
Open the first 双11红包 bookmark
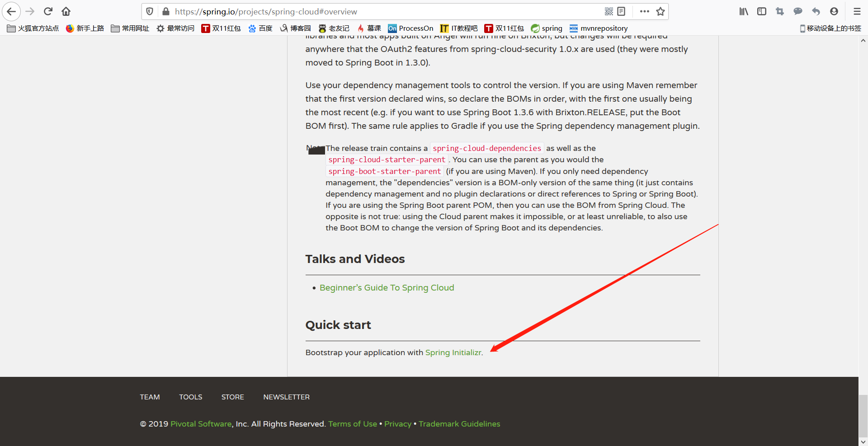(x=221, y=28)
